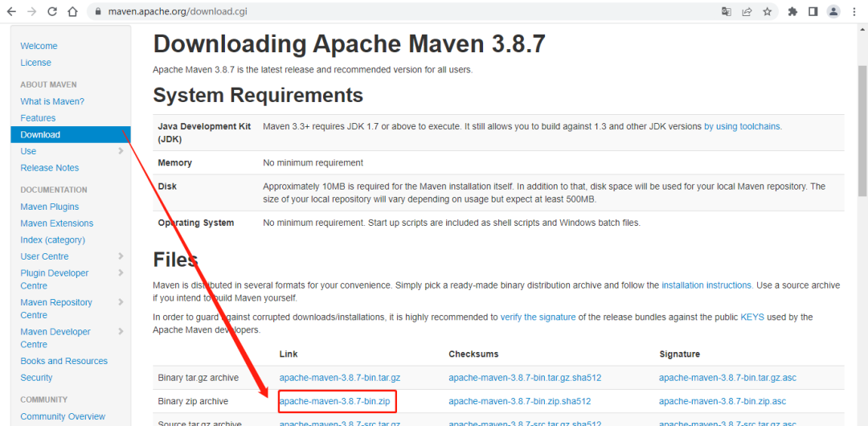This screenshot has height=426, width=868.
Task: Click the lock icon in the address bar
Action: (x=99, y=11)
